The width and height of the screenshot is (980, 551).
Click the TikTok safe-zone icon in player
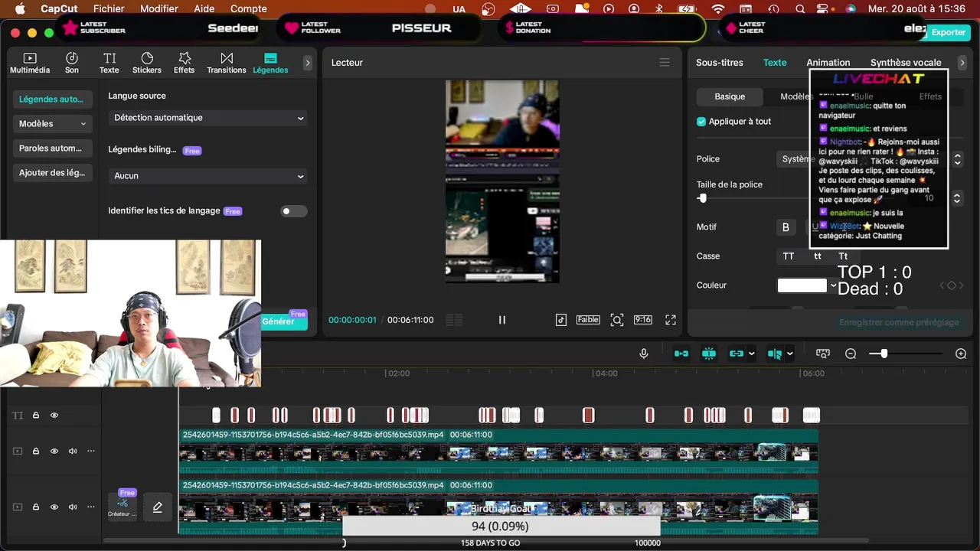tap(561, 320)
